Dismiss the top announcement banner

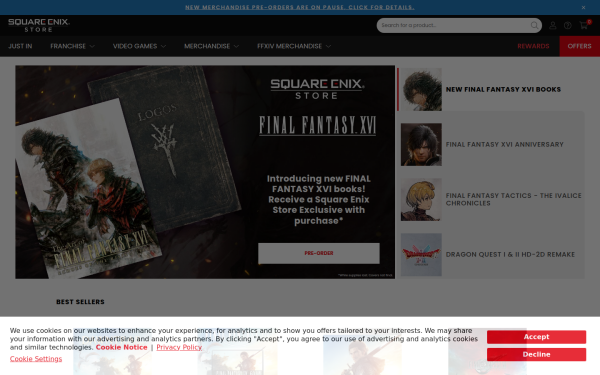coord(583,7)
